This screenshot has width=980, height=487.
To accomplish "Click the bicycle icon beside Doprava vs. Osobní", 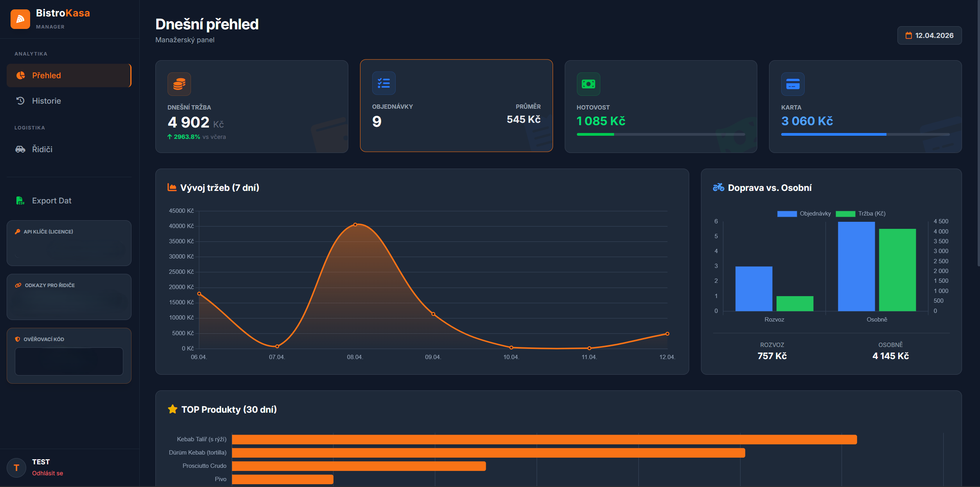I will coord(718,187).
